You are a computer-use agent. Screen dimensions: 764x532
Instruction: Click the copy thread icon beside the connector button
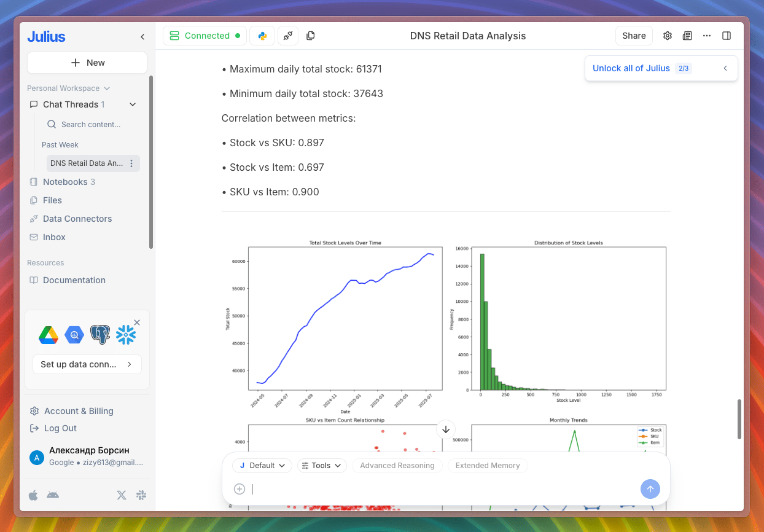tap(311, 36)
